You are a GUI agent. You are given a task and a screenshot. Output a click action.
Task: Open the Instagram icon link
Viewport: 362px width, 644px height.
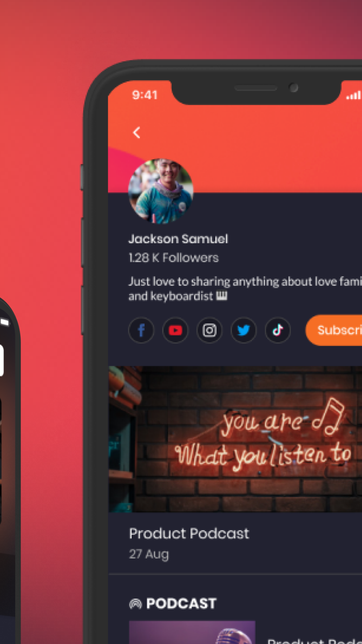point(209,330)
